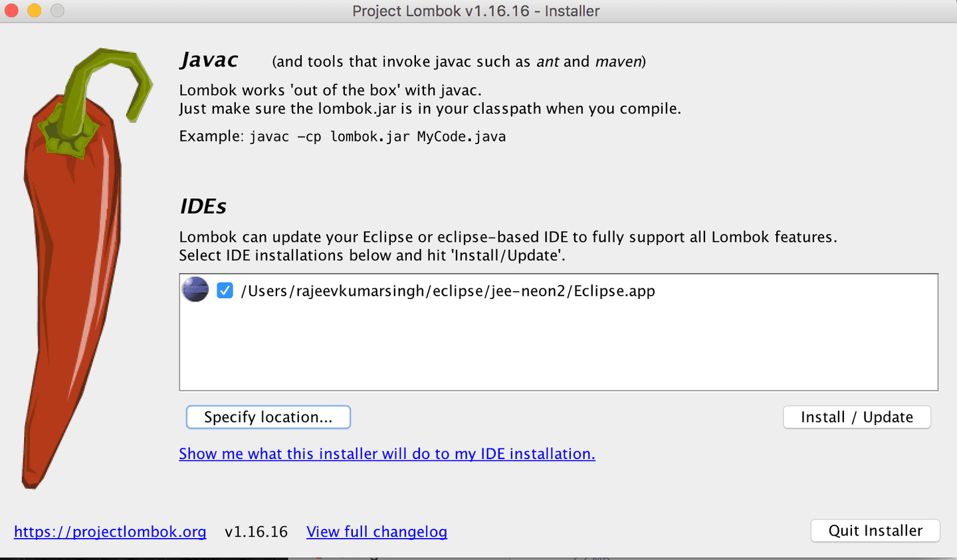957x560 pixels.
Task: Click the example 'javac -cp lombok.jar MyCode.java' text
Action: point(377,137)
